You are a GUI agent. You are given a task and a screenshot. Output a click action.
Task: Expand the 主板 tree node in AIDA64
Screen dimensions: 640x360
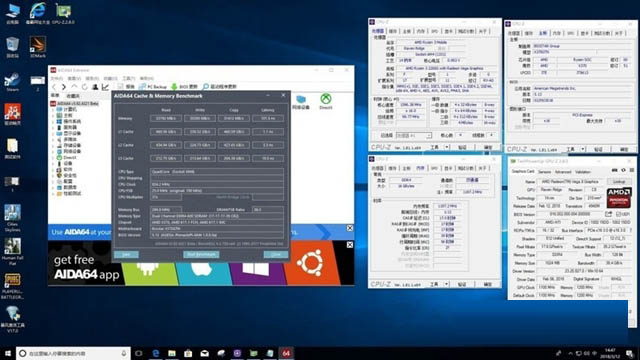[x=53, y=116]
